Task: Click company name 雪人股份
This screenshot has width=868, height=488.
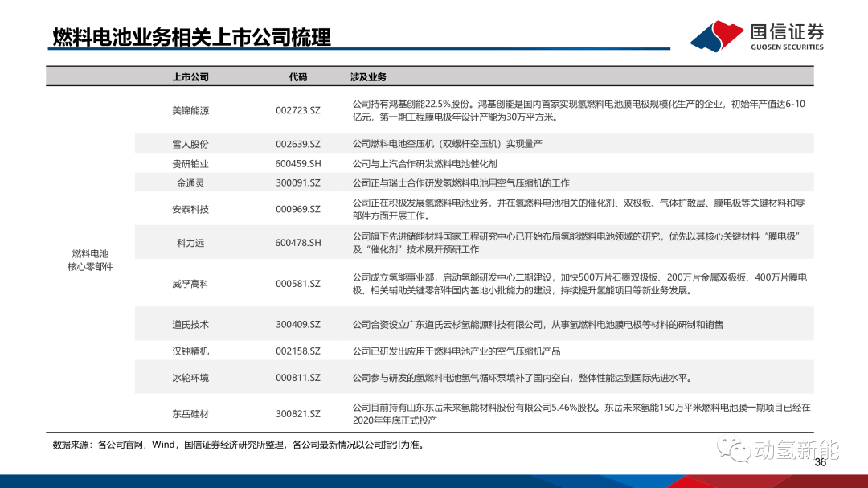Action: tap(190, 144)
